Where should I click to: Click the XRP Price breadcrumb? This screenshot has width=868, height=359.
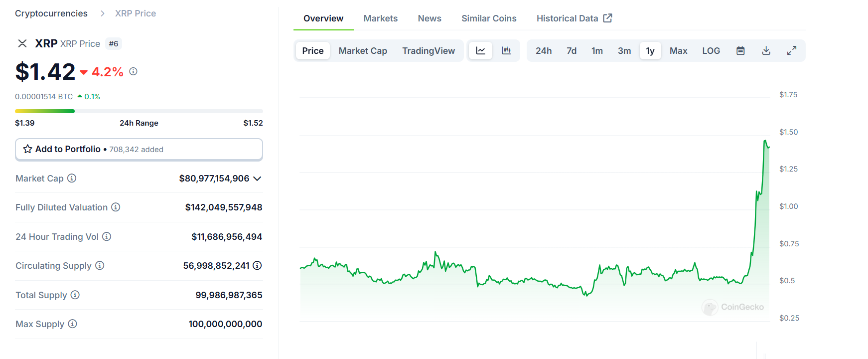tap(136, 13)
